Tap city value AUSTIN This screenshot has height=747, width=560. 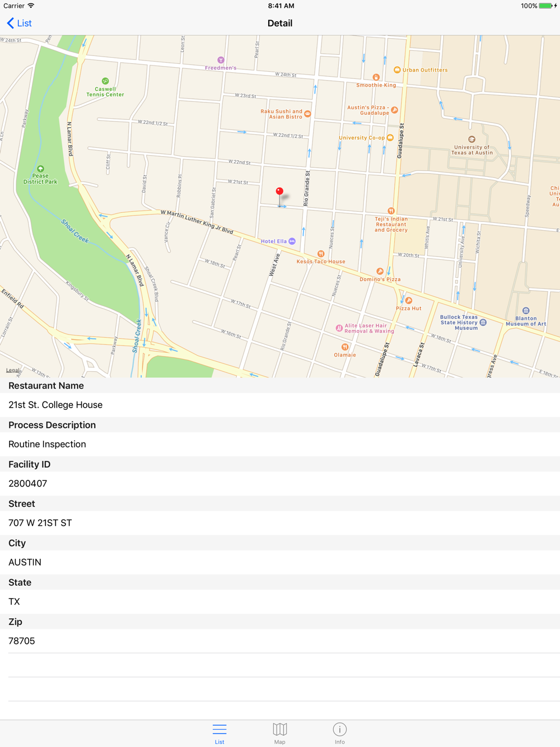tap(25, 562)
